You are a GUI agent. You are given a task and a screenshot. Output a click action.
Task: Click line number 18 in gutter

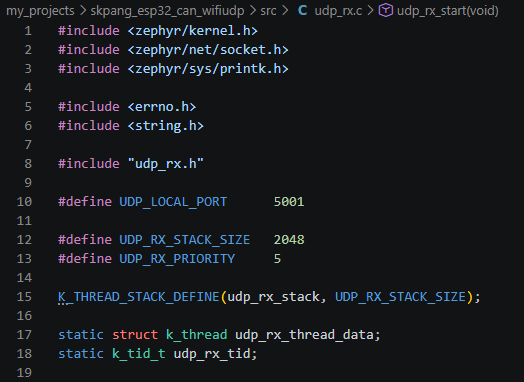click(24, 354)
